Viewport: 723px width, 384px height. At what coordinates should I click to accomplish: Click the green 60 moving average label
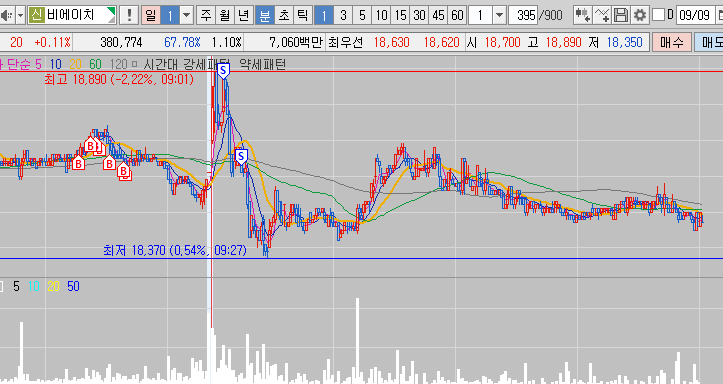click(x=95, y=64)
